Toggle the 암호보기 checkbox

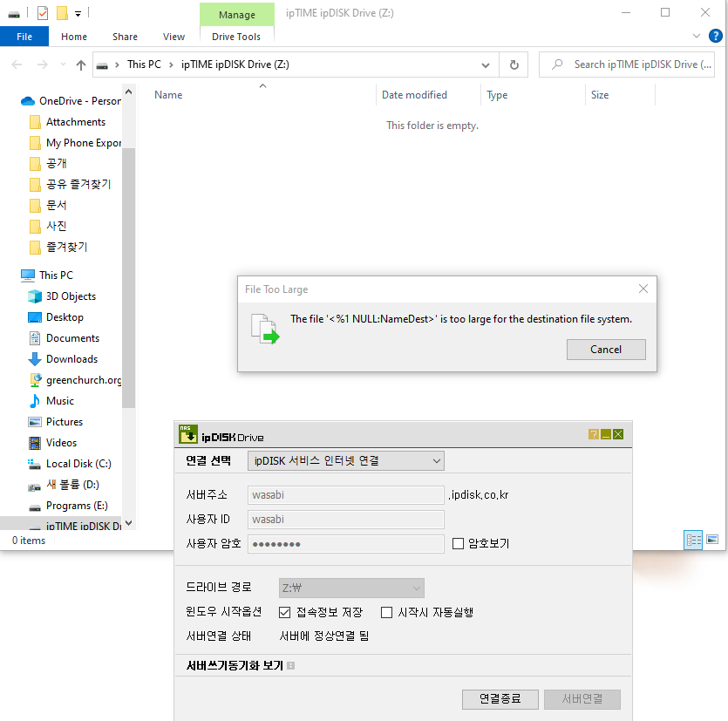pyautogui.click(x=458, y=543)
